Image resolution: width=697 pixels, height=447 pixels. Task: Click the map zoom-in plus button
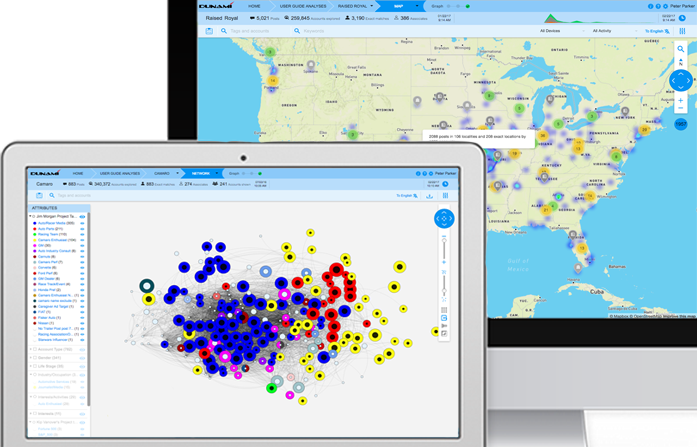coord(680,102)
